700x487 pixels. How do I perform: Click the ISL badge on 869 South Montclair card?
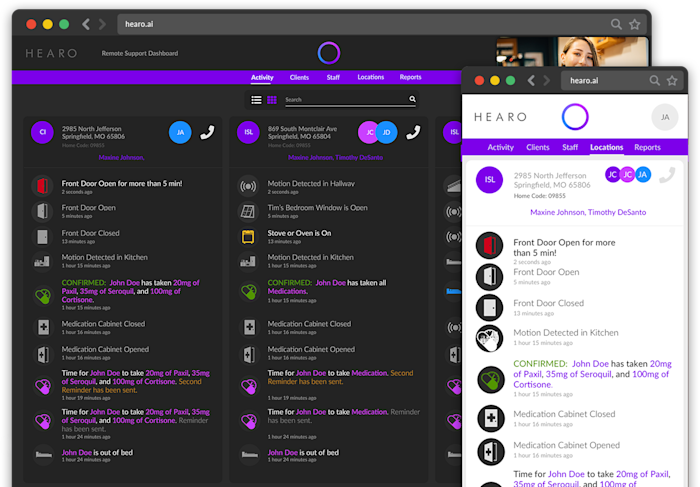(248, 132)
